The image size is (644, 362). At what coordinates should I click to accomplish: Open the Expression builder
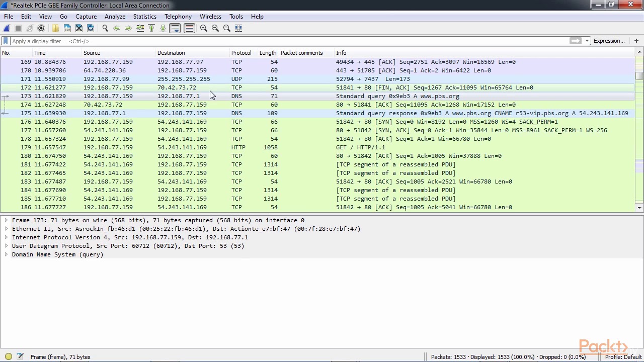coord(609,41)
